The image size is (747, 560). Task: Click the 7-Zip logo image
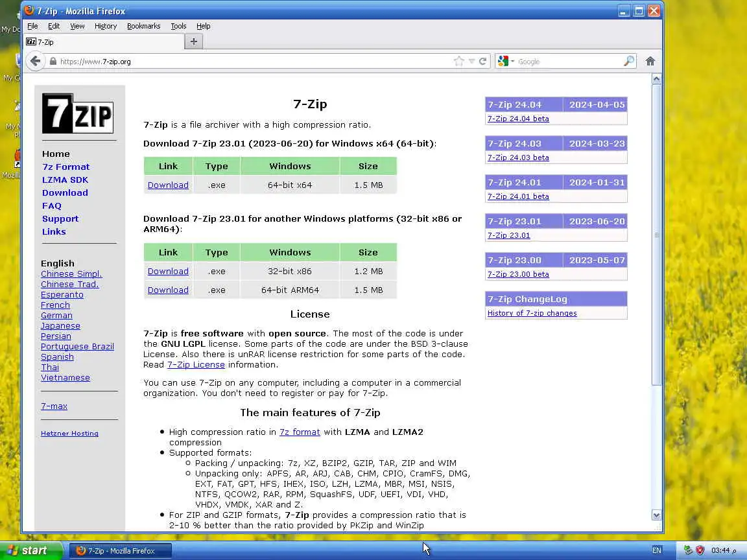[x=78, y=113]
